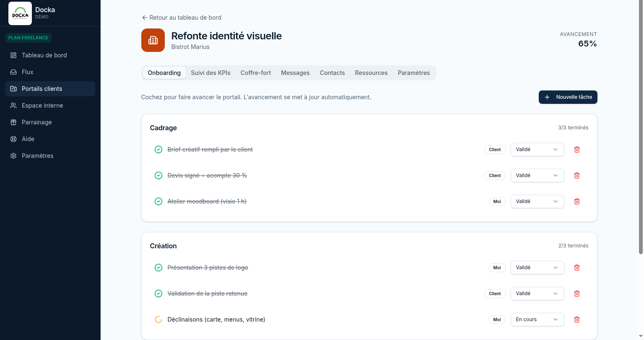The image size is (644, 340).
Task: Open status dropdown for Présentation 3 pistes
Action: point(537,268)
